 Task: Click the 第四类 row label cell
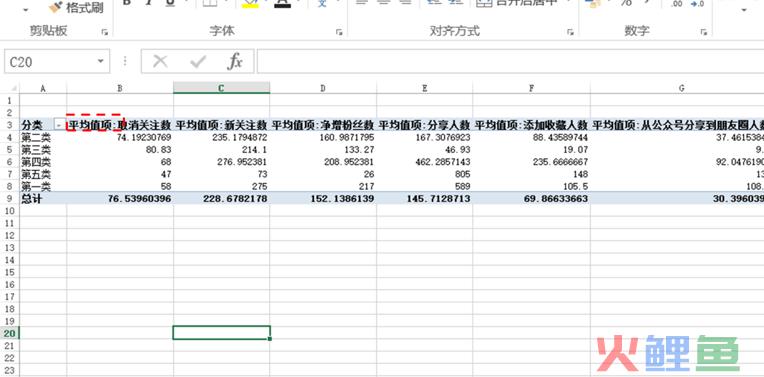tap(43, 162)
